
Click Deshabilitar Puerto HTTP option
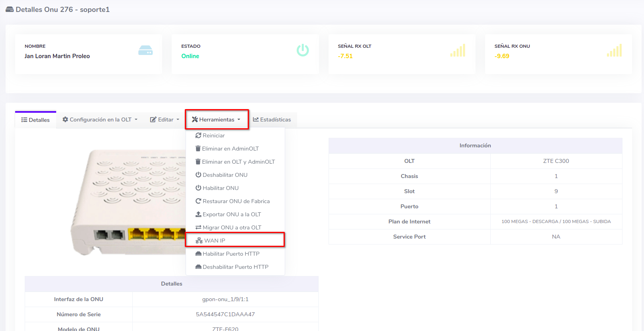point(235,267)
